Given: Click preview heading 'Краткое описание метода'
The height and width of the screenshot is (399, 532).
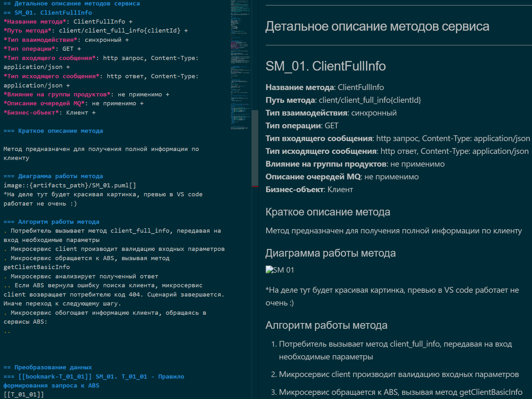Looking at the screenshot, I should pos(328,212).
